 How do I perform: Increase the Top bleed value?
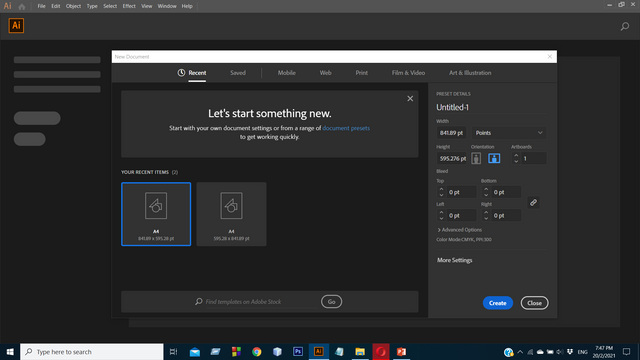pyautogui.click(x=441, y=189)
